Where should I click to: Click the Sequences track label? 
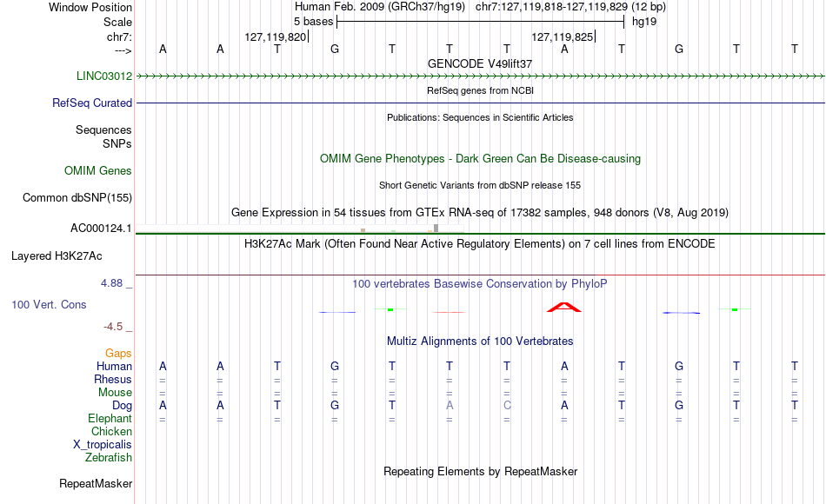coord(103,129)
